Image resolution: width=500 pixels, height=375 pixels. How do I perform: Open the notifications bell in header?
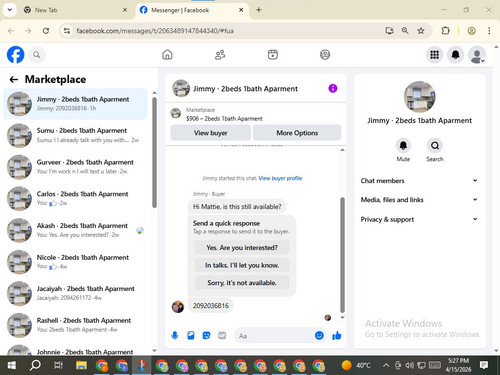[455, 55]
